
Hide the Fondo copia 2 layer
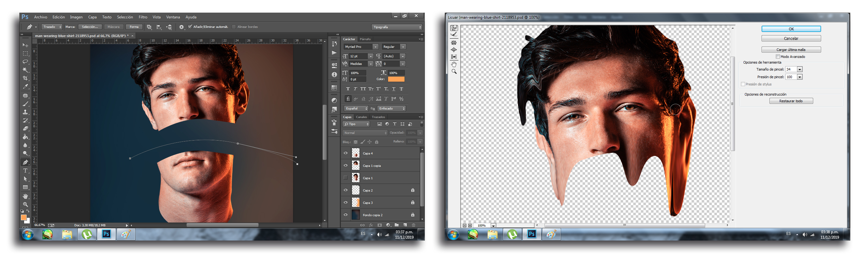[345, 215]
